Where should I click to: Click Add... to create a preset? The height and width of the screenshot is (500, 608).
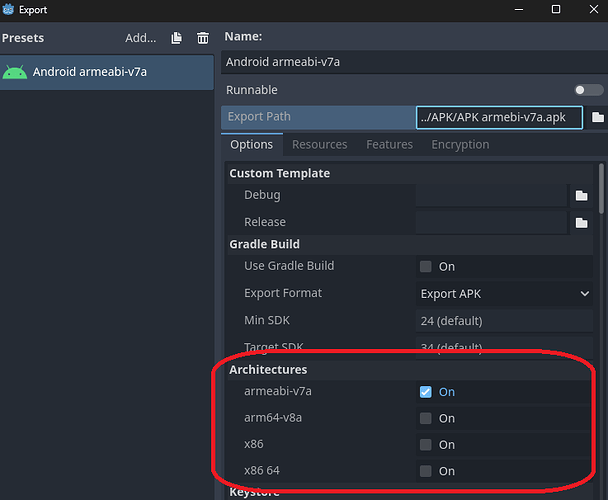(140, 38)
